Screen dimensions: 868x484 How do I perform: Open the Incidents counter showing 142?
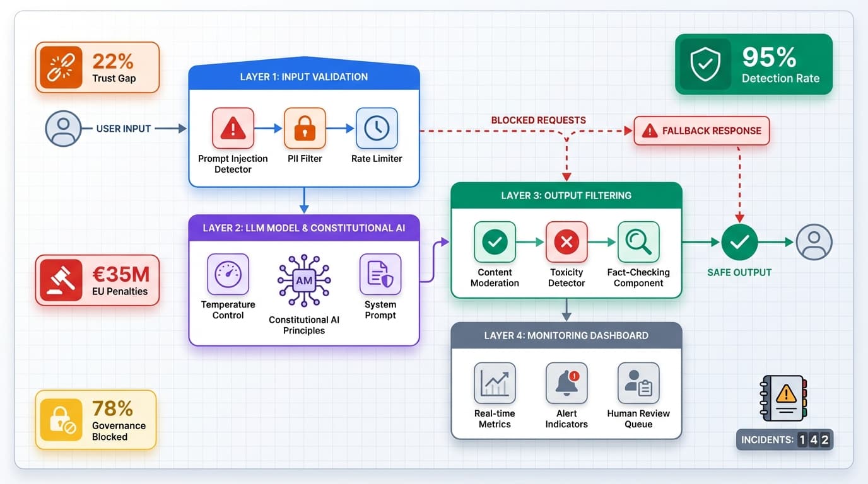[784, 439]
